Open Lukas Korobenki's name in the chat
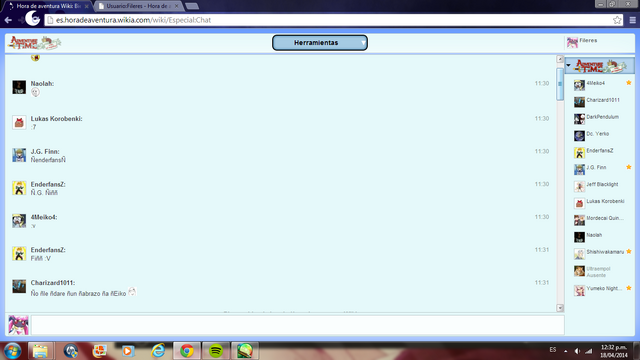 (x=56, y=118)
